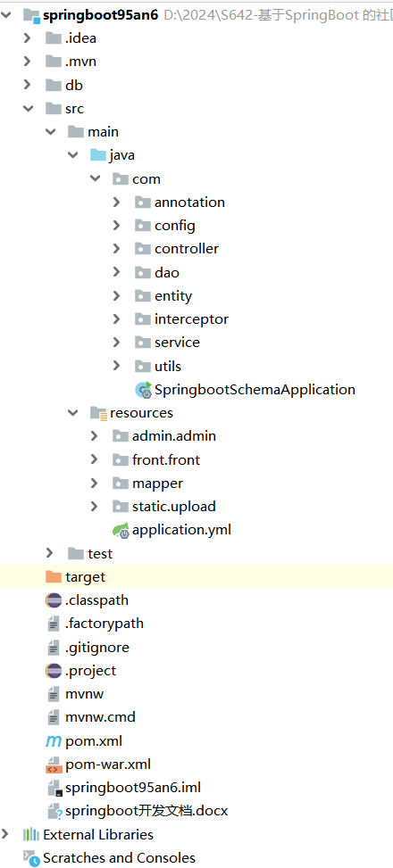Select the entity package name

[x=173, y=296]
